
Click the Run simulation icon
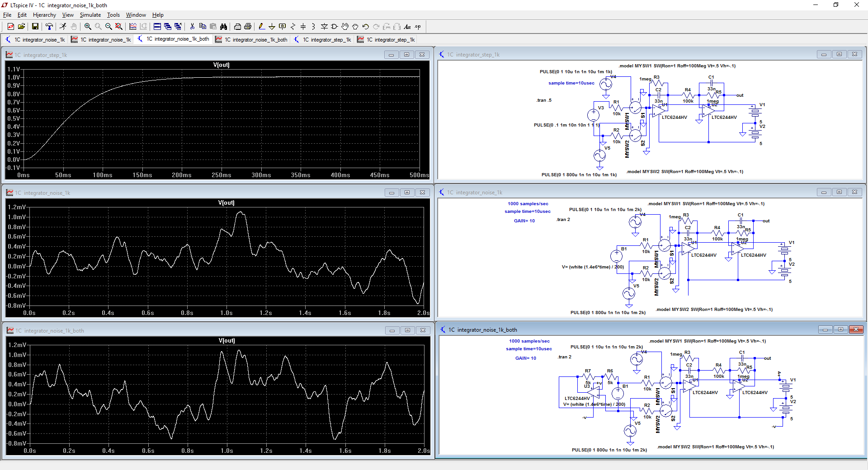(63, 27)
